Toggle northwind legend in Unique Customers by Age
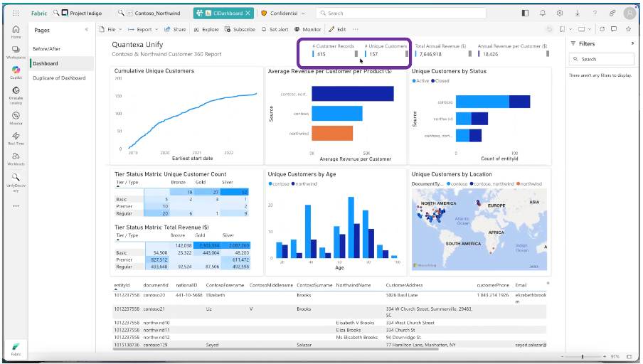 tap(303, 183)
